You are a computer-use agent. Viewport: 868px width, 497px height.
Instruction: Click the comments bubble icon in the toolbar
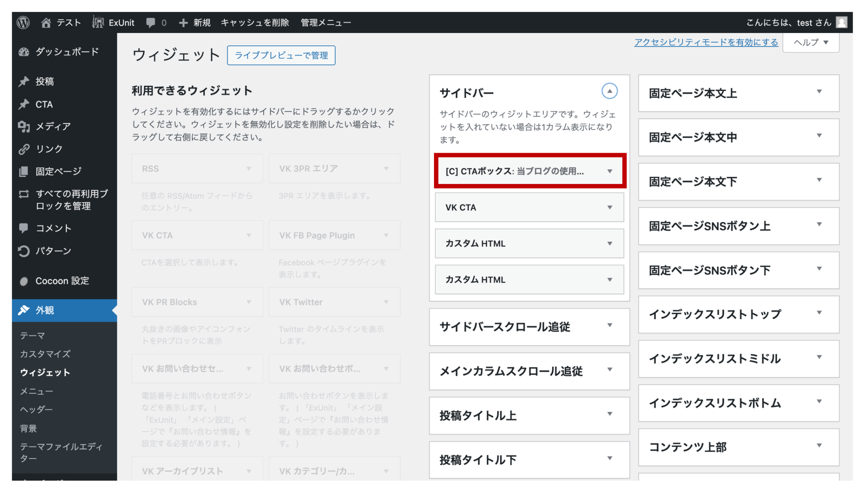click(x=151, y=22)
